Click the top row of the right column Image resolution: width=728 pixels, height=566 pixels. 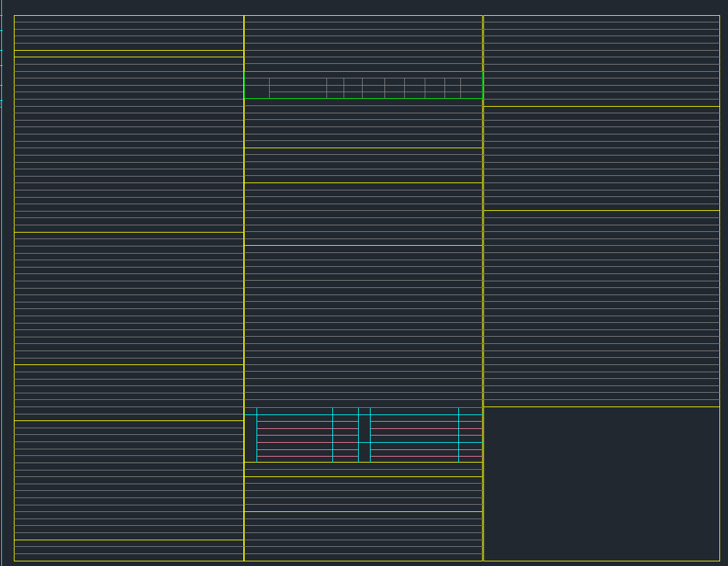point(601,18)
